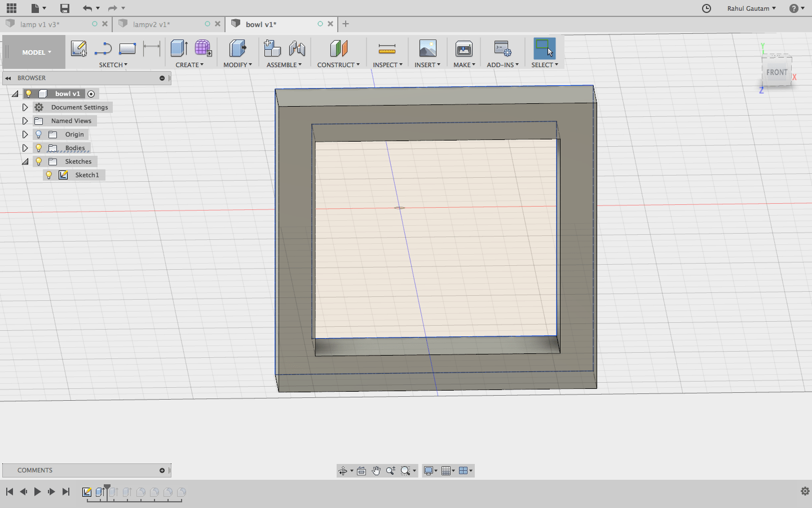The width and height of the screenshot is (812, 508).
Task: Select the Extrude tool
Action: (179, 49)
